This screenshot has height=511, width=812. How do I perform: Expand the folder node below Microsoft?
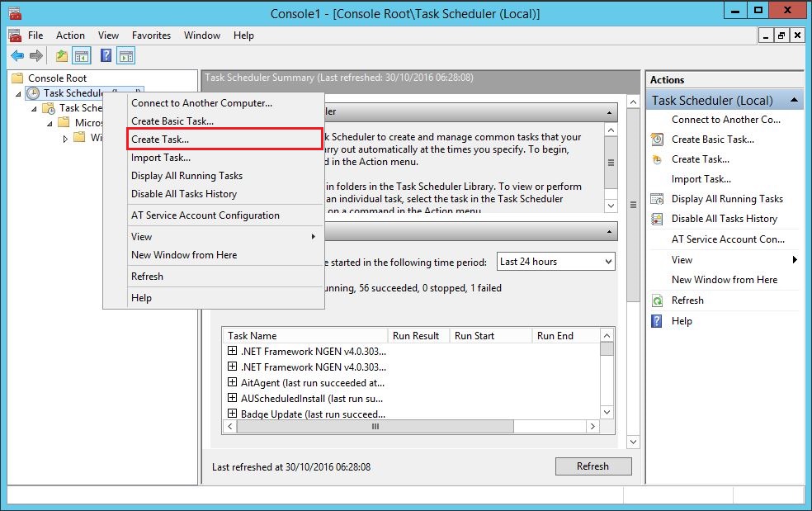coord(65,139)
